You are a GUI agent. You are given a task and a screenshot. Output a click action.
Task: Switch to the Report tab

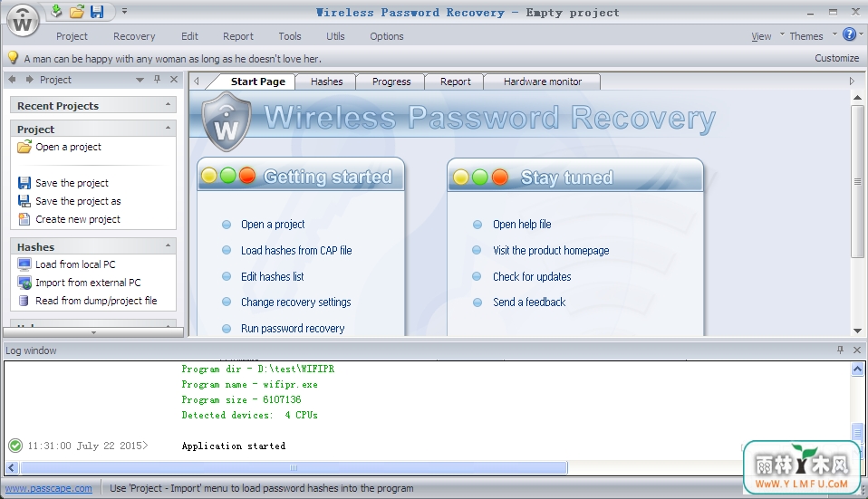[x=456, y=82]
